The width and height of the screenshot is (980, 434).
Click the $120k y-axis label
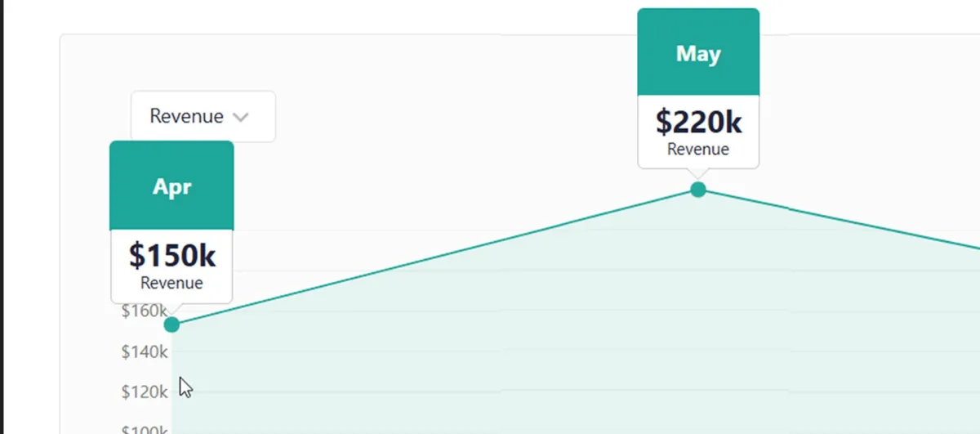coord(145,392)
